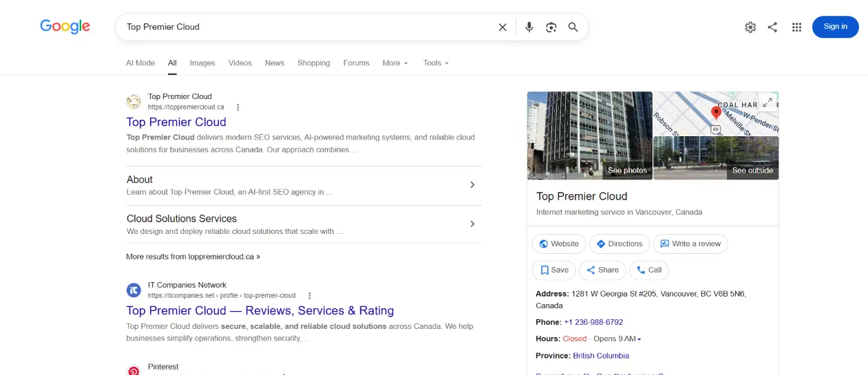Viewport: 868px width, 375px height.
Task: Open Cloud Solutions Services sitelink chevron
Action: pyautogui.click(x=472, y=224)
